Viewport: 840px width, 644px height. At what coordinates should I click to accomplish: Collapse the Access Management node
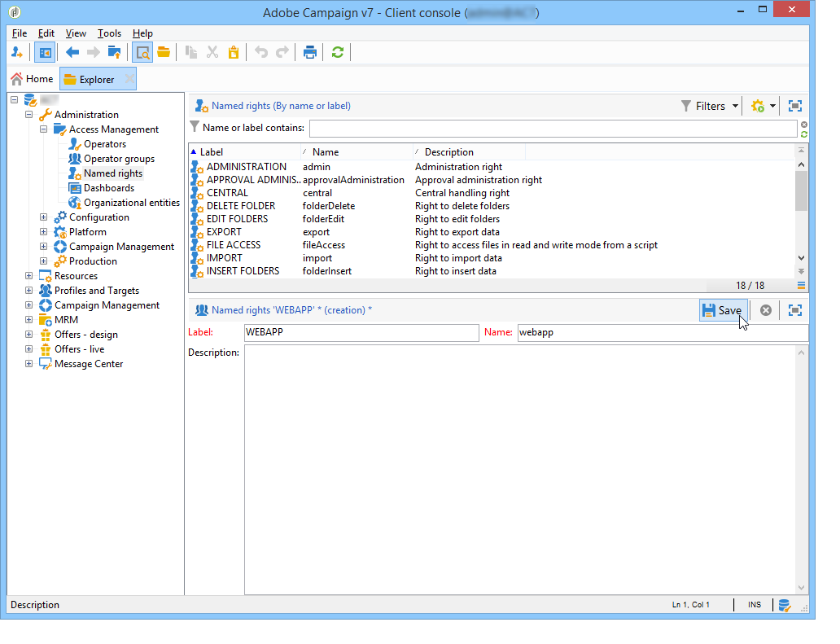[44, 129]
